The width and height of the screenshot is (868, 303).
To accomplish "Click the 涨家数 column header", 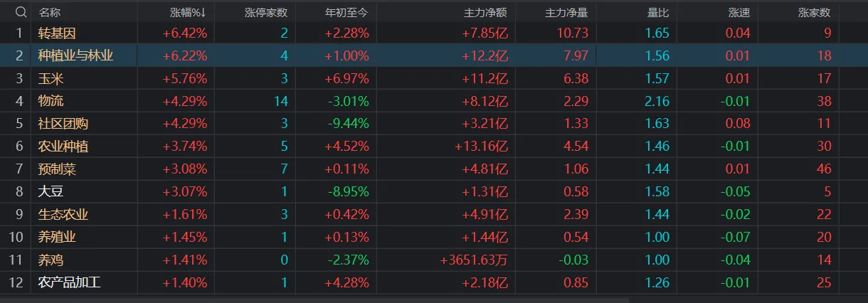I will pyautogui.click(x=814, y=12).
